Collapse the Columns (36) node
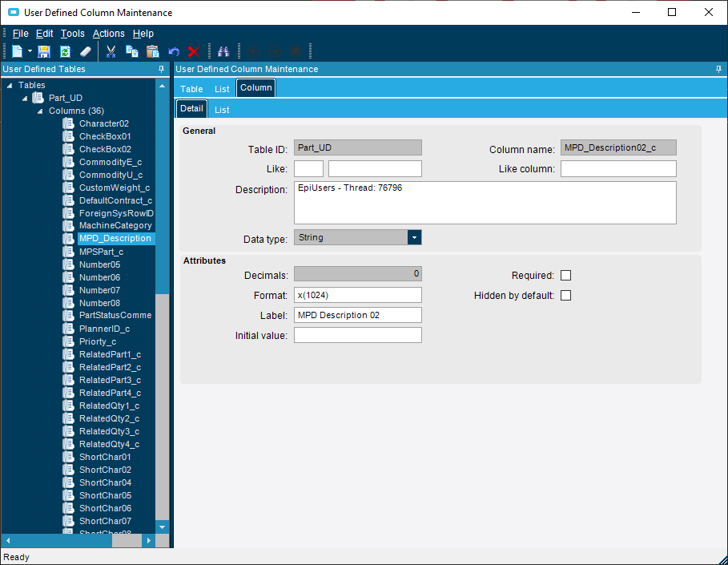This screenshot has height=565, width=728. pos(40,111)
